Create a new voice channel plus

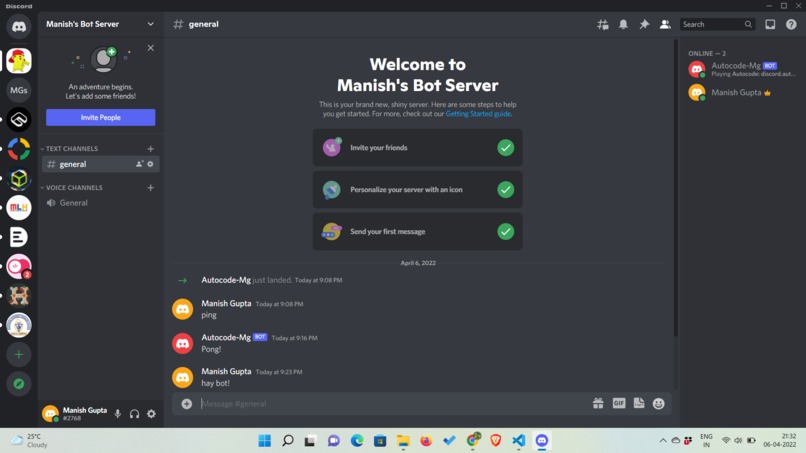pos(151,188)
